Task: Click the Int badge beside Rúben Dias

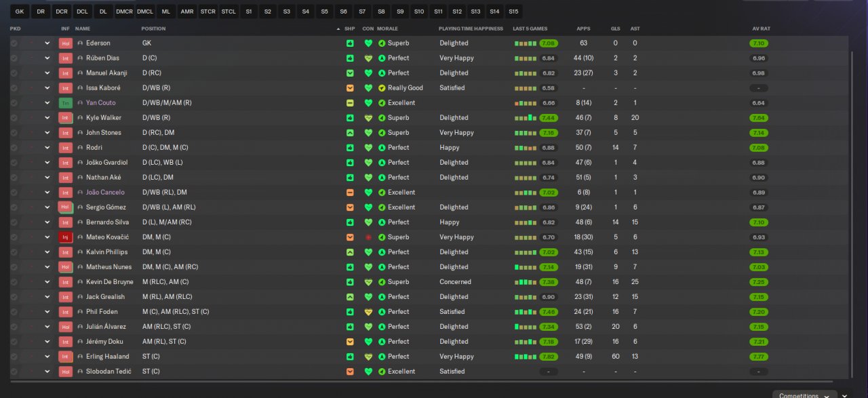Action: (65, 58)
